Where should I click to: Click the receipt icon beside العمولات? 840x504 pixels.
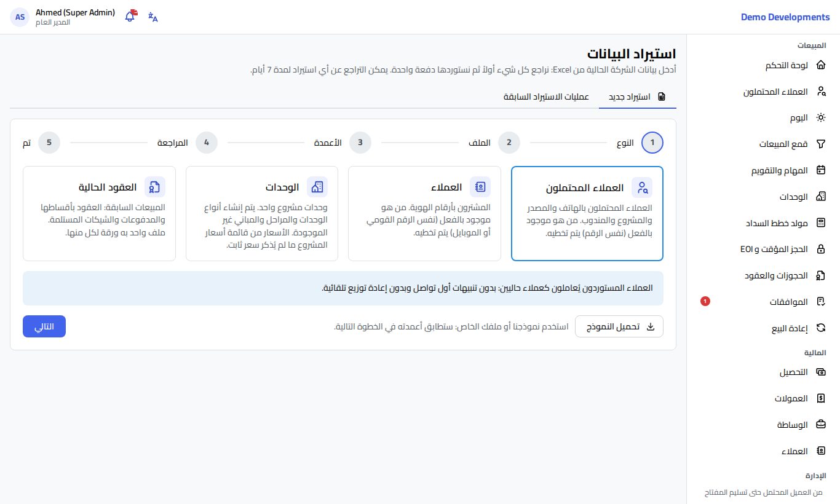click(x=820, y=398)
